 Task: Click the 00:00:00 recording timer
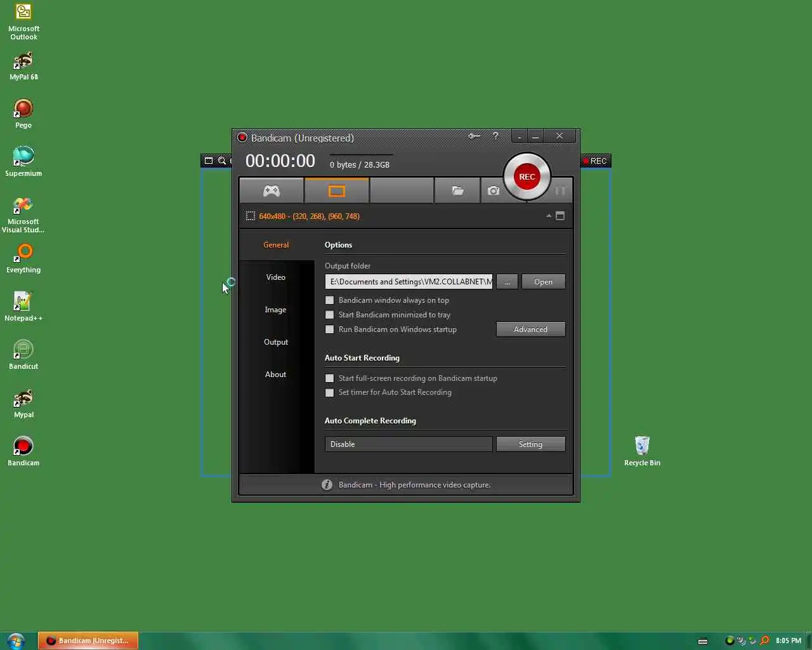(280, 161)
